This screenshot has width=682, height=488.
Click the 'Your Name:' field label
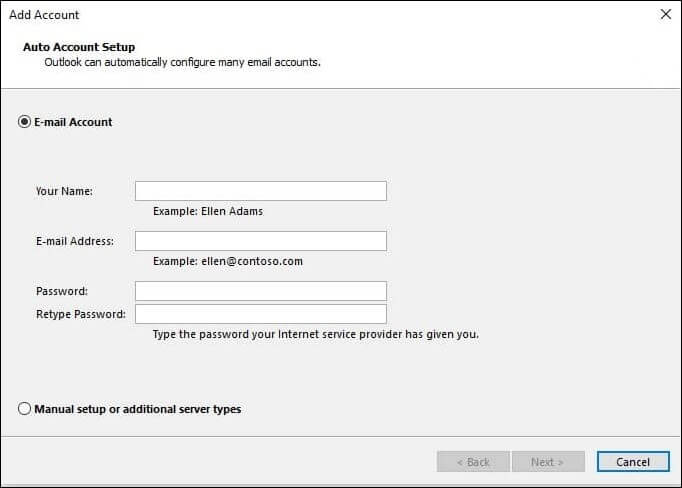64,191
